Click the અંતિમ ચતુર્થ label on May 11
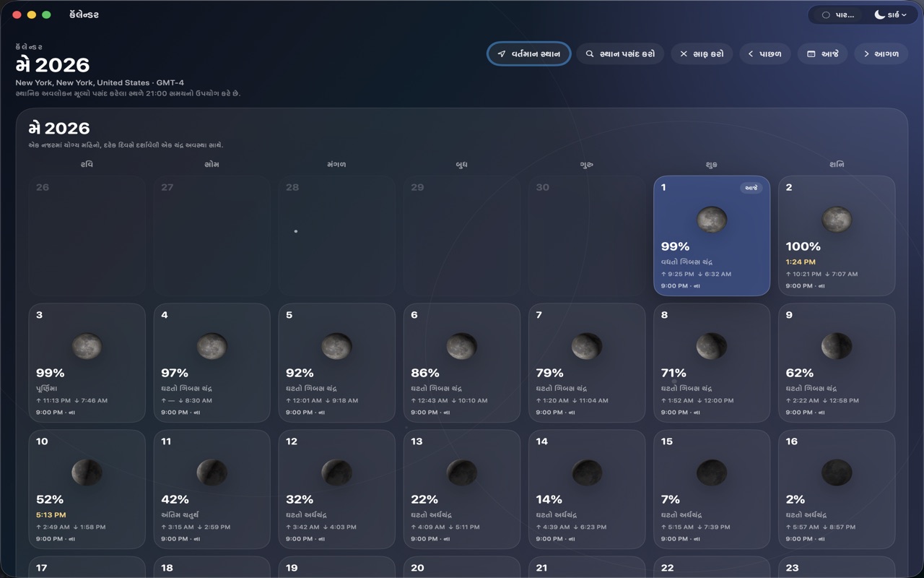 click(x=180, y=515)
